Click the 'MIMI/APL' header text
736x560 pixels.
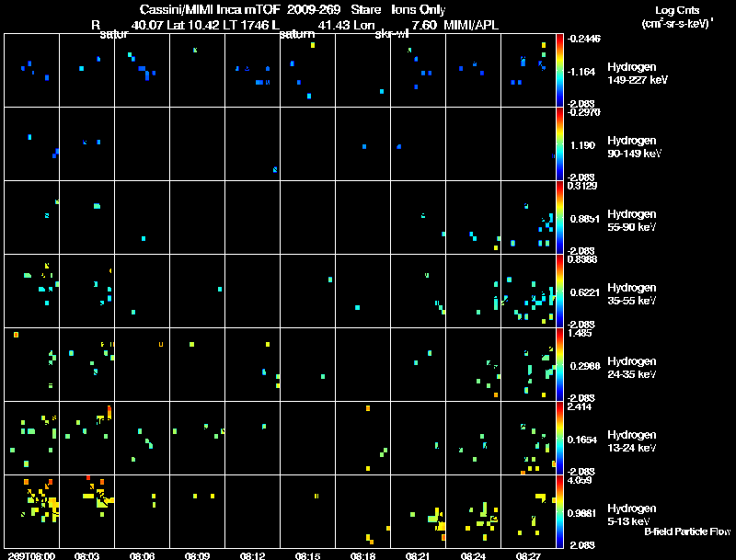471,25
